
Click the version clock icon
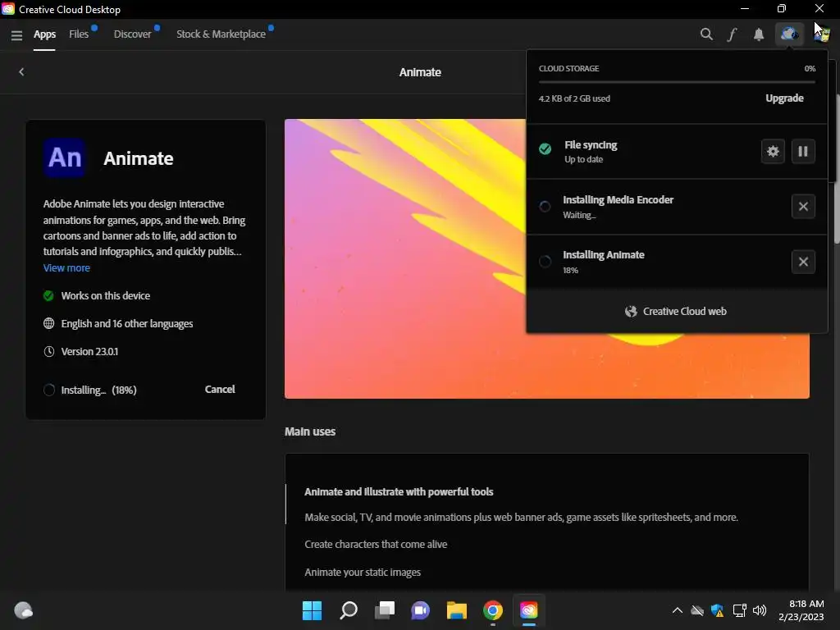[x=48, y=351]
